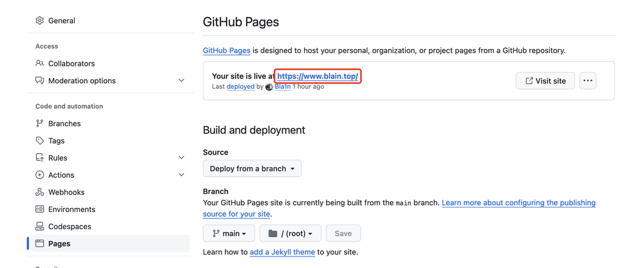The width and height of the screenshot is (644, 268).
Task: Click the Collaborators people icon
Action: click(39, 63)
